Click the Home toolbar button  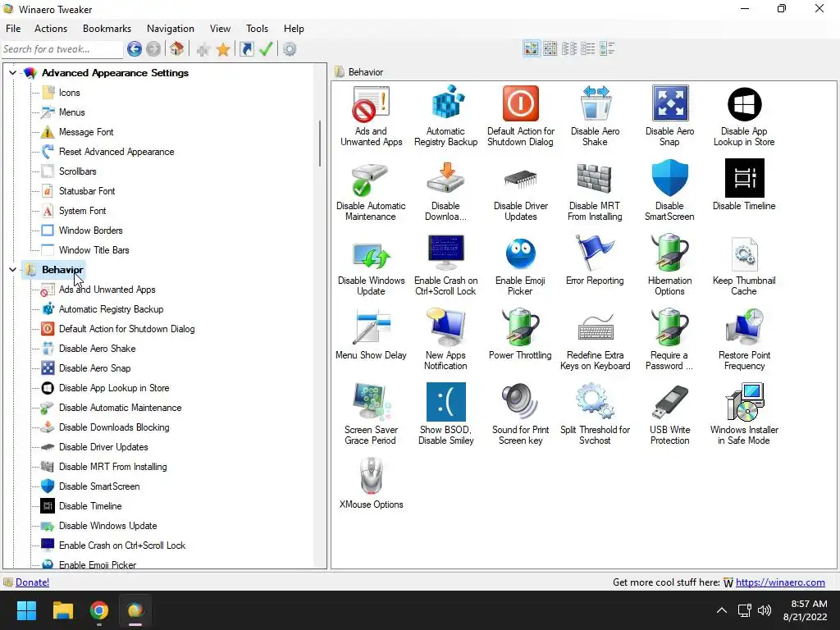point(177,49)
